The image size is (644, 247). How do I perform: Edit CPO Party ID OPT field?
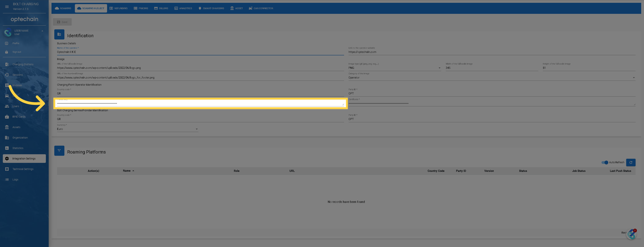click(492, 93)
